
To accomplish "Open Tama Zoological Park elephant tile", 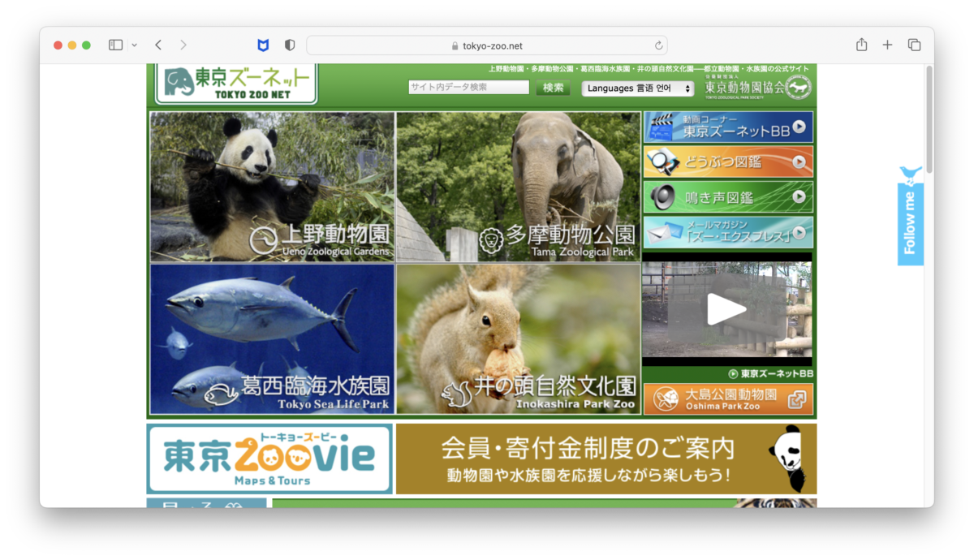I will pos(518,187).
